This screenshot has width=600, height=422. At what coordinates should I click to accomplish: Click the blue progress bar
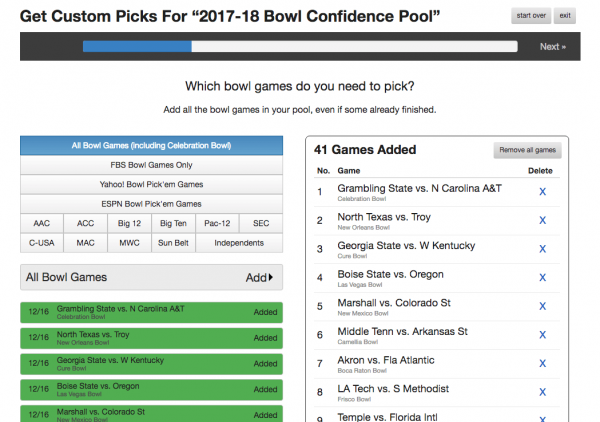pyautogui.click(x=137, y=46)
